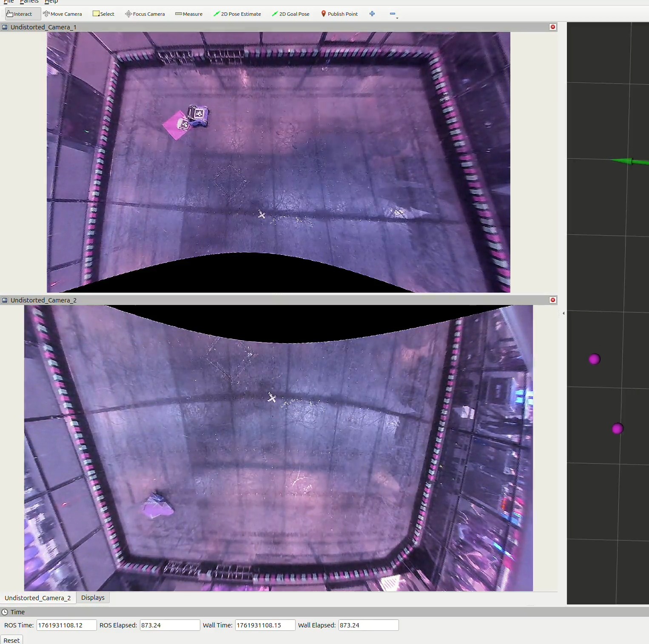
Task: Collapse the side panel with arrow handle
Action: (564, 313)
